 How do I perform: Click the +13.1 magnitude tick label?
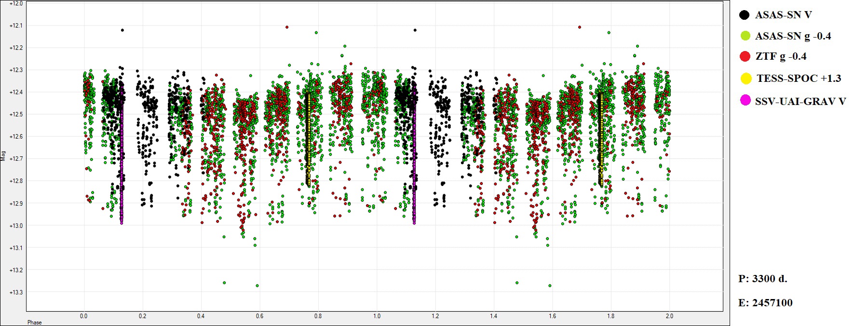16,248
